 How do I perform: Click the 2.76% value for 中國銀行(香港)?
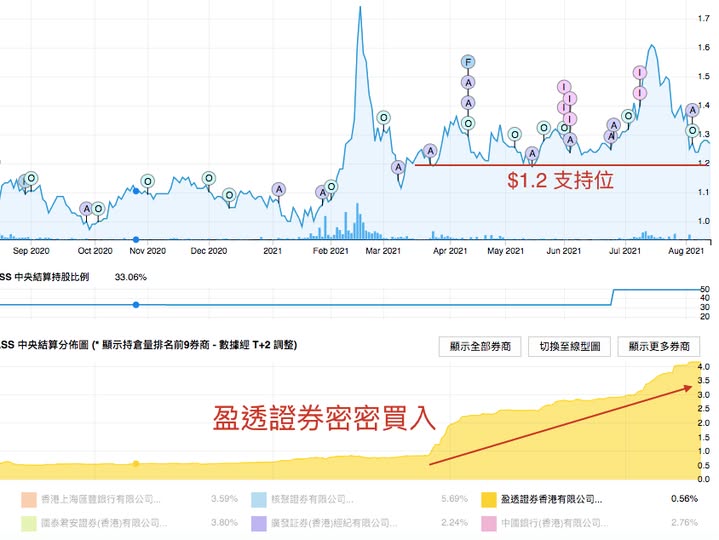(x=684, y=523)
